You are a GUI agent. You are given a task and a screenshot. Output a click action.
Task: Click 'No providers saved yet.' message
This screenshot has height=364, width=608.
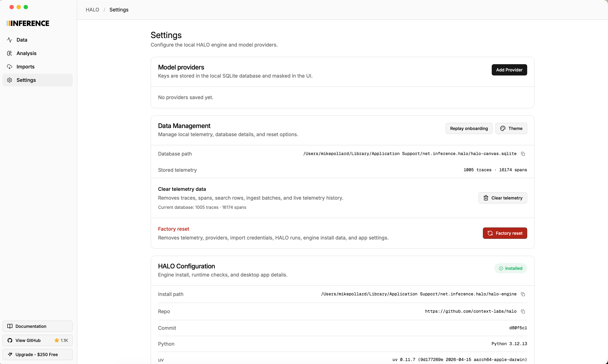coord(185,97)
